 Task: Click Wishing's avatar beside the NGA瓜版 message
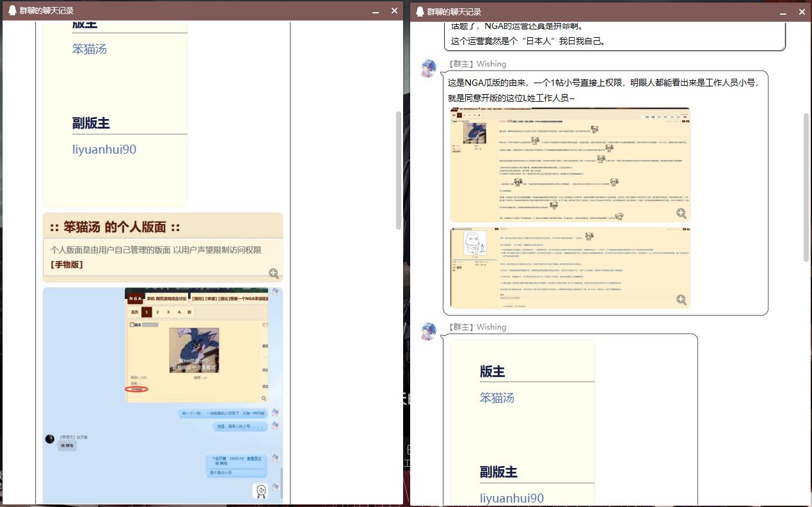428,68
